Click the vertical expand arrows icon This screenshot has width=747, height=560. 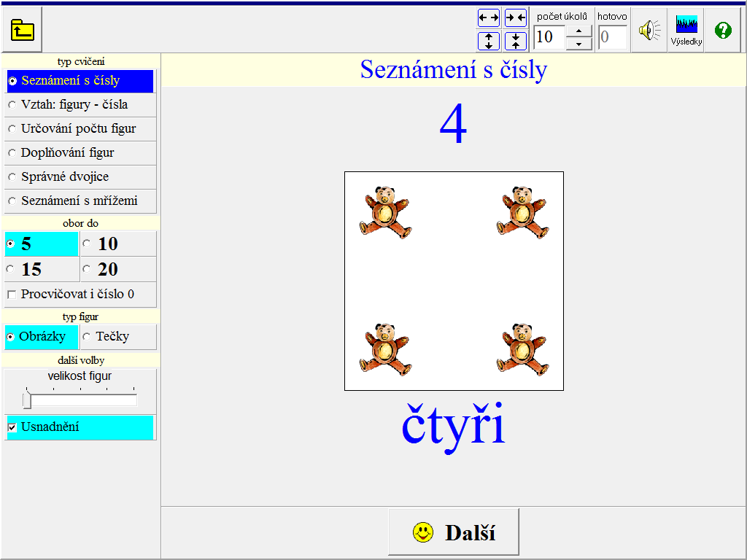[x=488, y=41]
